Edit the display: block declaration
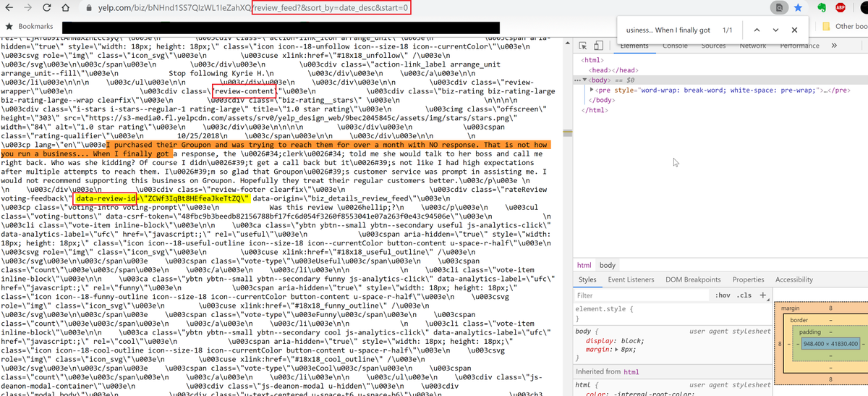The height and width of the screenshot is (396, 868). [615, 340]
